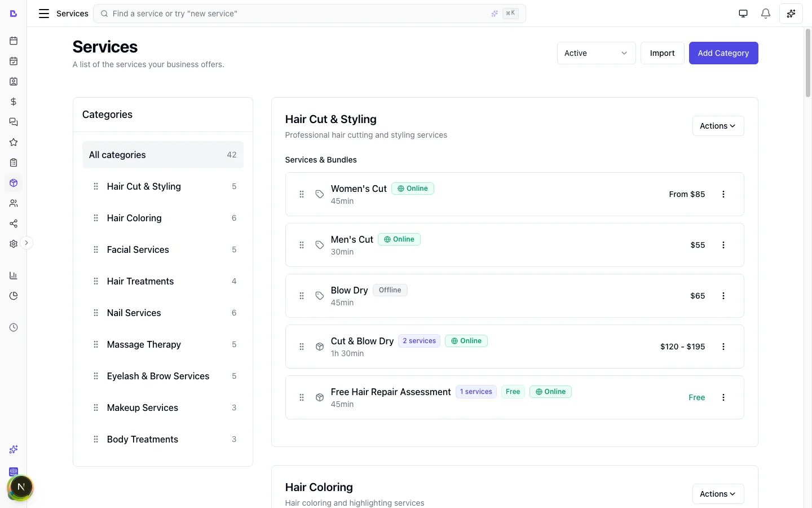This screenshot has width=812, height=508.
Task: Open the more options menu for Blow Dry
Action: 723,296
